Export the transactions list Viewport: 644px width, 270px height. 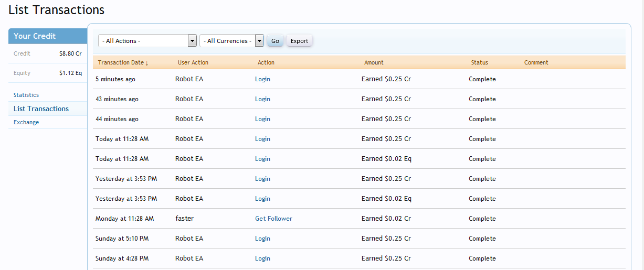[299, 41]
